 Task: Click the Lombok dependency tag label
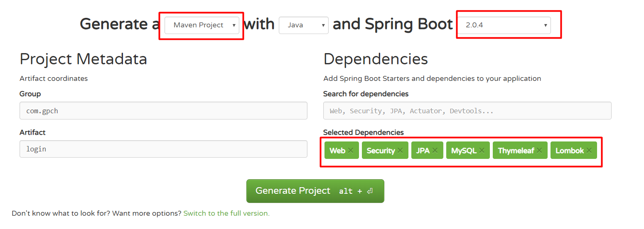569,151
